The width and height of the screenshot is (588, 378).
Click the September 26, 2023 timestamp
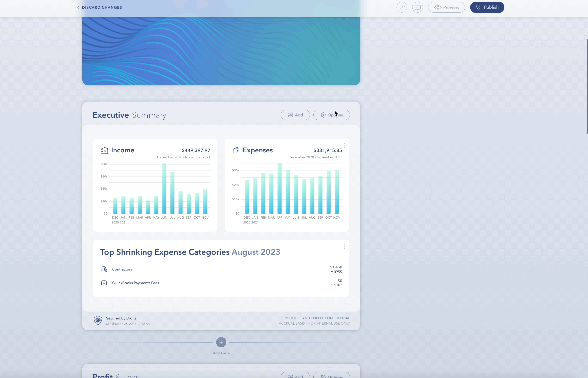(128, 324)
